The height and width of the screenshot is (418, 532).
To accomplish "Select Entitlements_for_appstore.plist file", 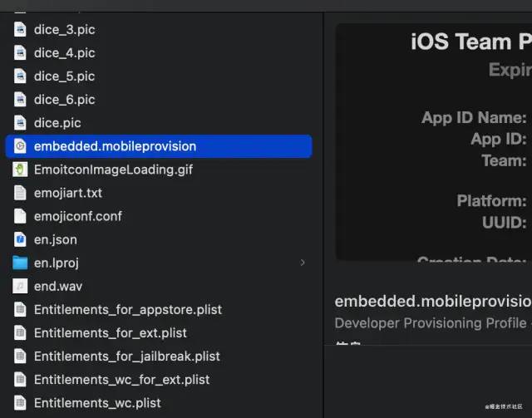I will click(159, 309).
